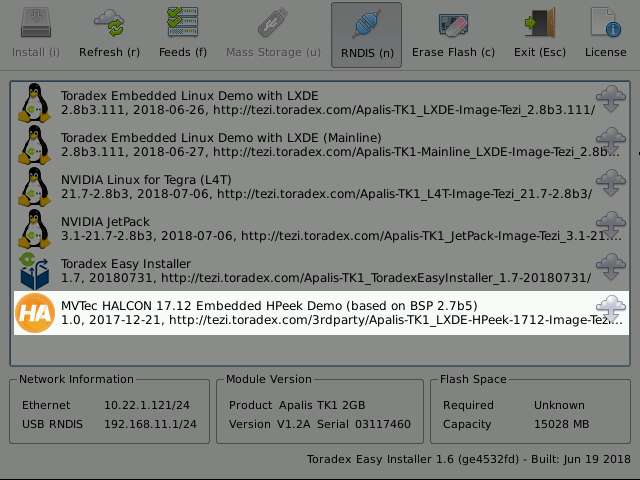Viewport: 640px width, 480px height.
Task: Click the "Module Version" group title
Action: (269, 379)
